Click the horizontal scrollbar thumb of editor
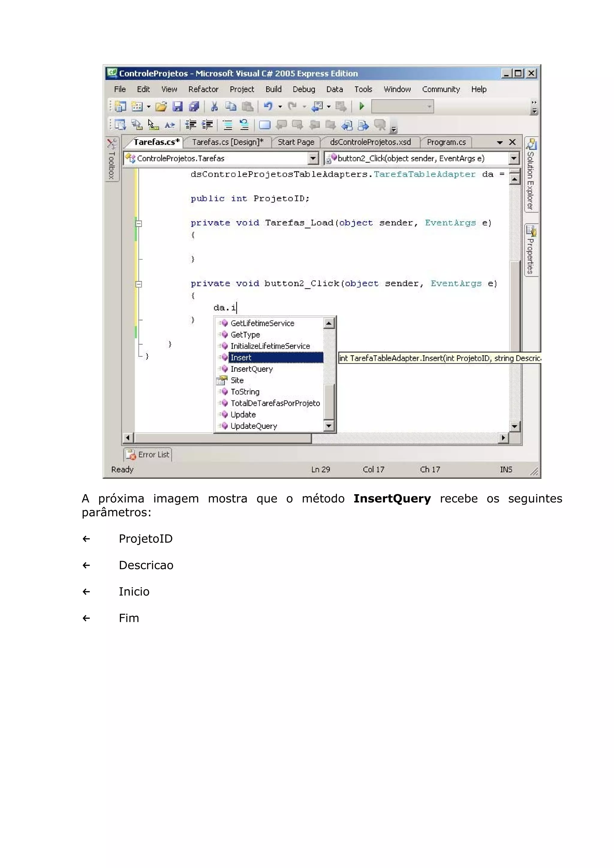Image resolution: width=614 pixels, height=868 pixels. click(x=222, y=438)
